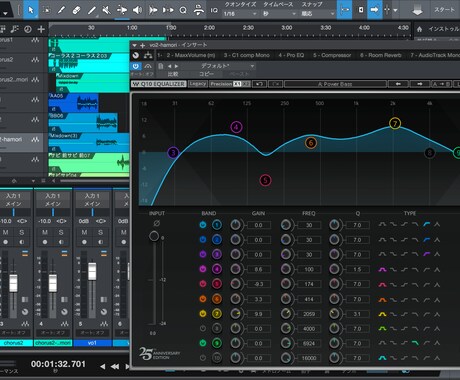Load next Q10 preset with right arrow
Screen dimensions: 460x380
point(420,84)
